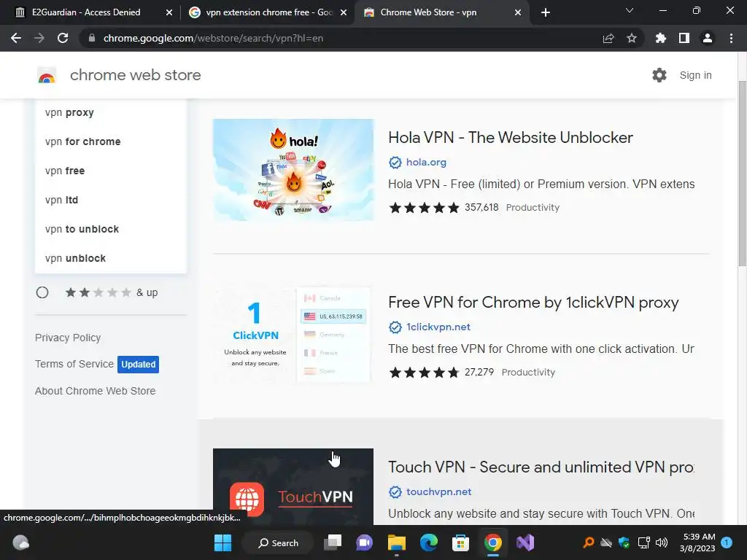Open Chrome's three-dot menu
Viewport: 747px width, 560px height.
click(x=731, y=38)
